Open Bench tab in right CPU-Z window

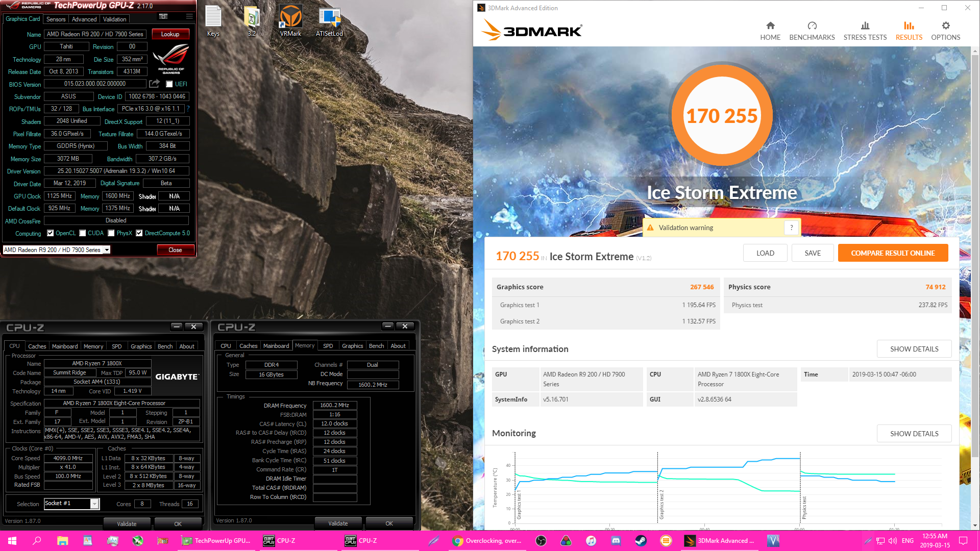coord(376,346)
